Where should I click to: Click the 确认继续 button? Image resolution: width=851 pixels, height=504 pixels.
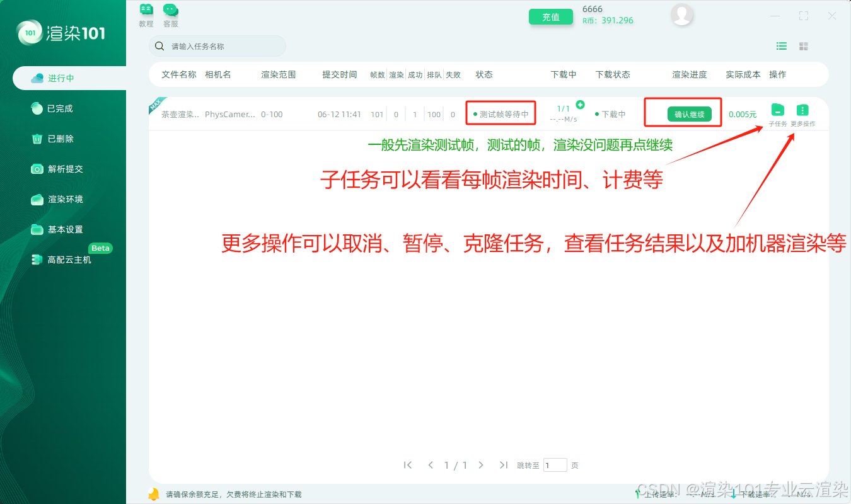point(689,115)
